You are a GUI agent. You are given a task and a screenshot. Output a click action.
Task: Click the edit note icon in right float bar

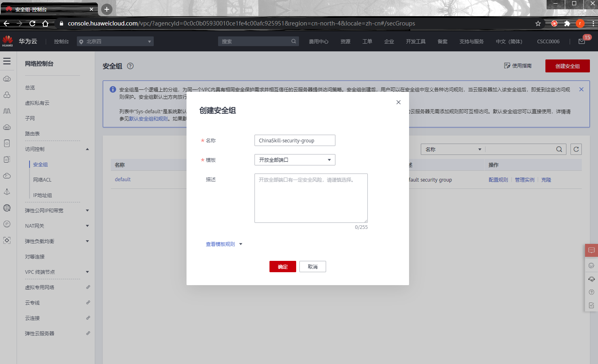(592, 305)
